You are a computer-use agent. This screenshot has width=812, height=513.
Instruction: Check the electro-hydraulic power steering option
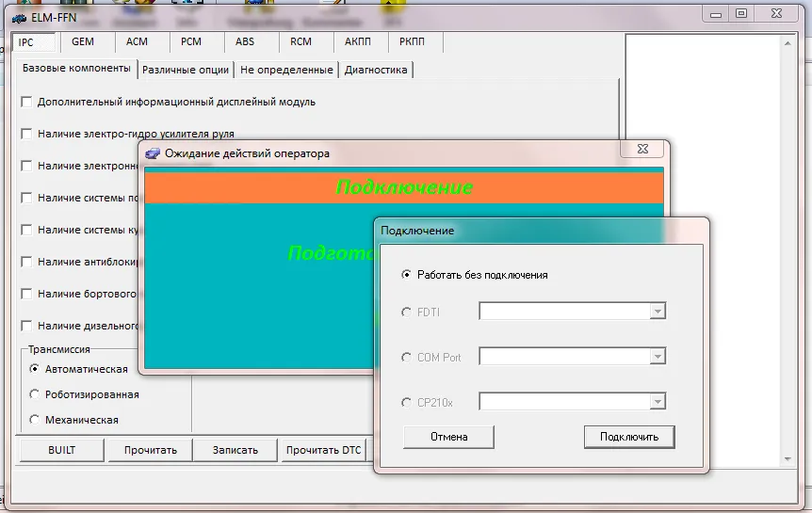point(26,134)
